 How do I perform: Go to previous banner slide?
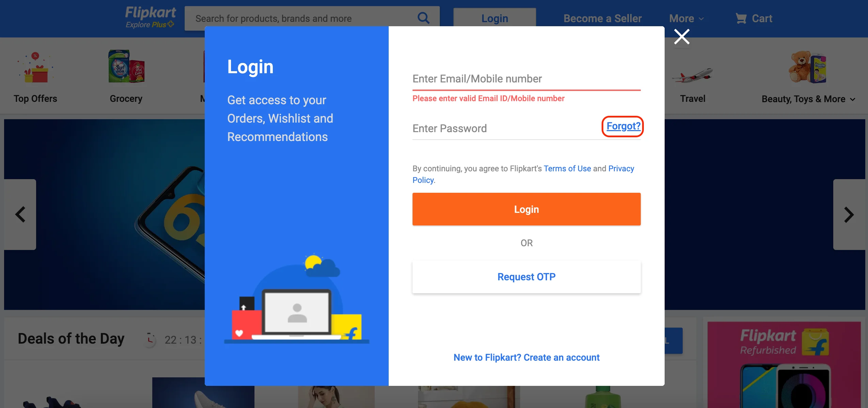[x=20, y=215]
